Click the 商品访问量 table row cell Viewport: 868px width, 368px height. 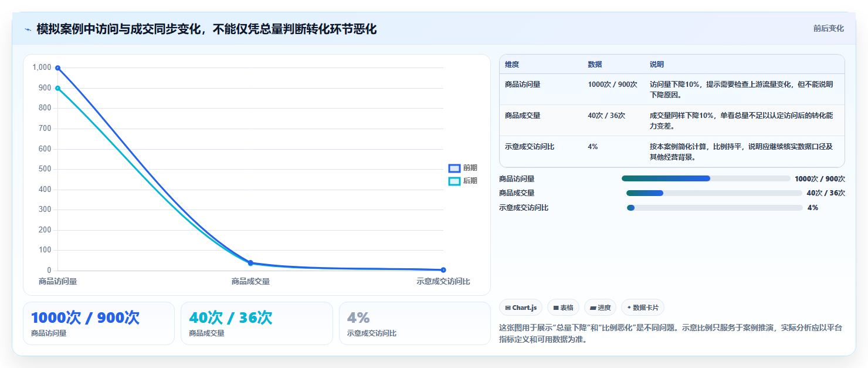click(523, 85)
